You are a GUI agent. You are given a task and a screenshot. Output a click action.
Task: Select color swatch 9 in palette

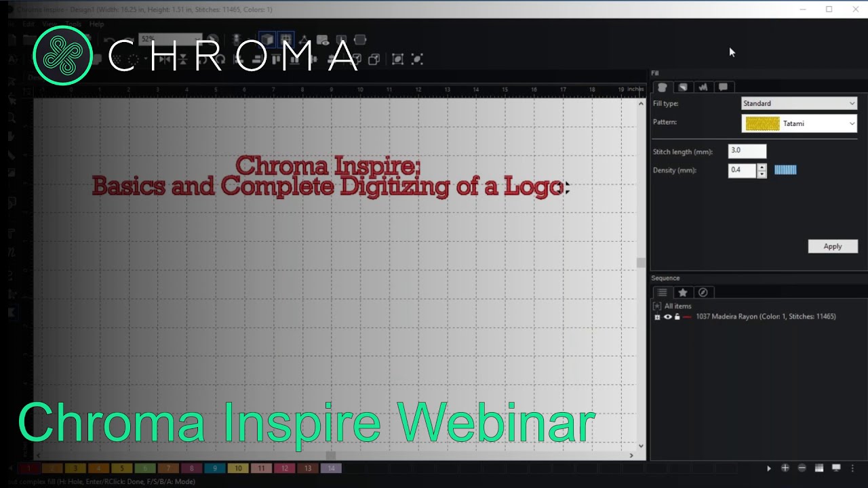(215, 468)
